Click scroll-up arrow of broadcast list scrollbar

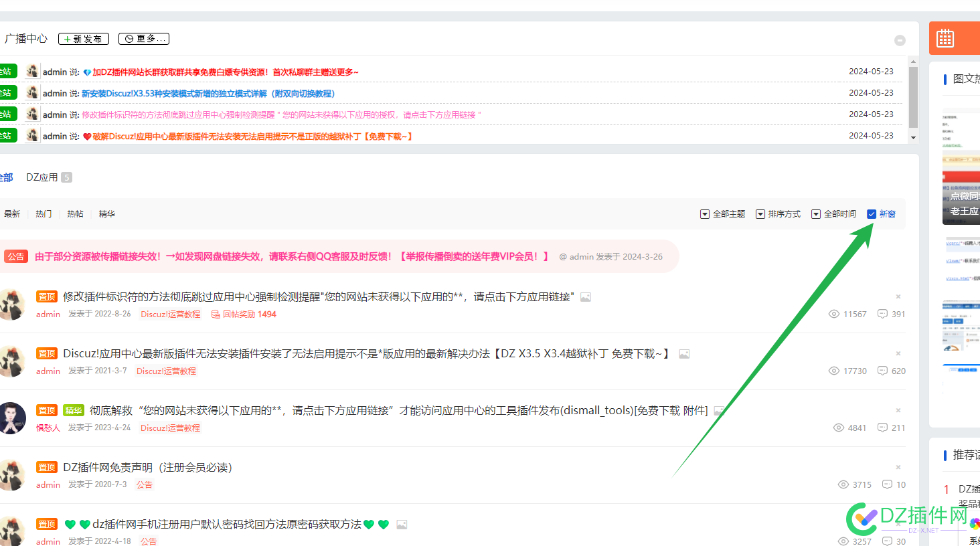913,61
